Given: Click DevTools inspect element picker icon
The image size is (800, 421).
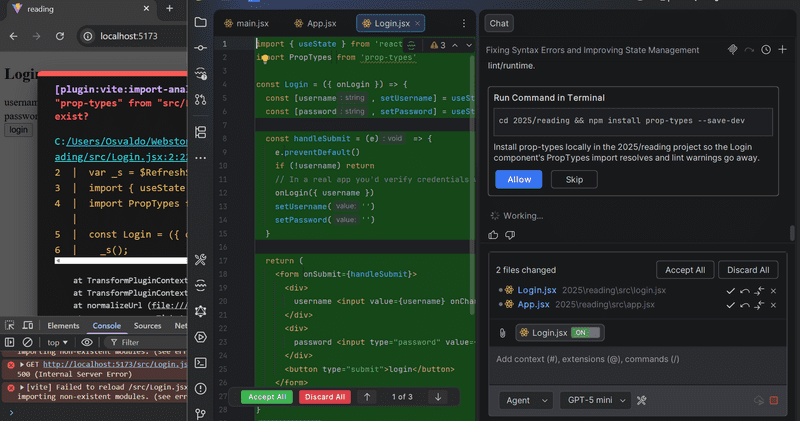Looking at the screenshot, I should [10, 326].
